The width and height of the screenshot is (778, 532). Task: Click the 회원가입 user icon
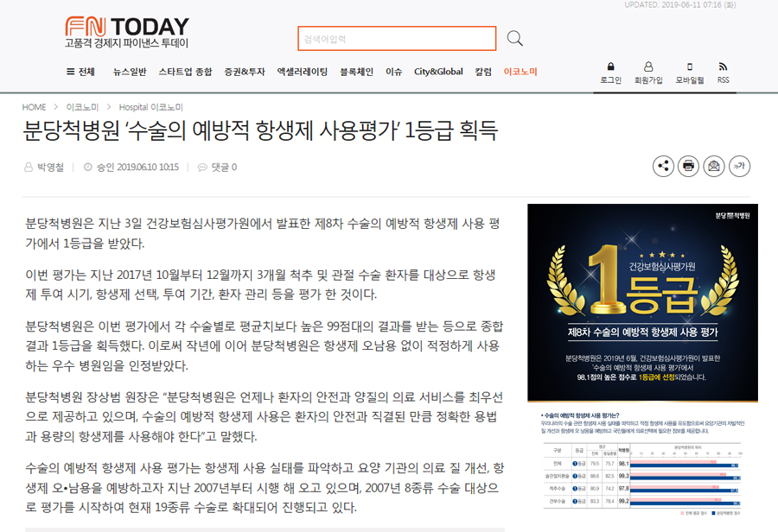648,66
